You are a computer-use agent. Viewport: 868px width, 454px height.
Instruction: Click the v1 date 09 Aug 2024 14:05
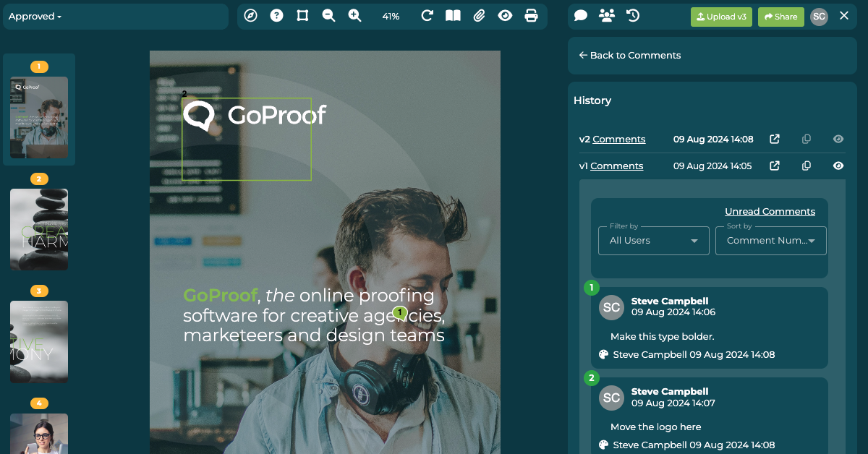point(712,166)
